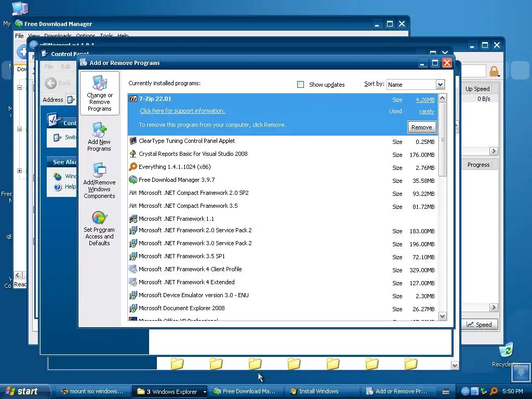
Task: Click the Speed button in qBittorrent
Action: (479, 325)
